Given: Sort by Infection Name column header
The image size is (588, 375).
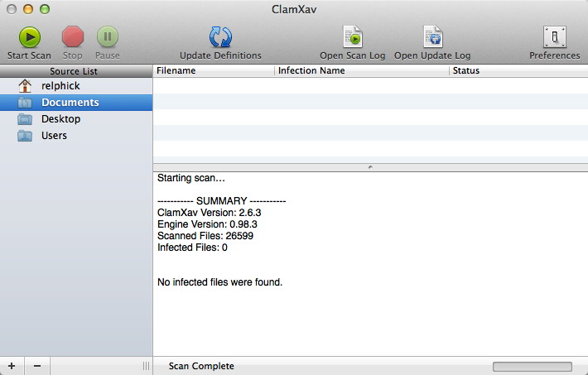Looking at the screenshot, I should 362,70.
